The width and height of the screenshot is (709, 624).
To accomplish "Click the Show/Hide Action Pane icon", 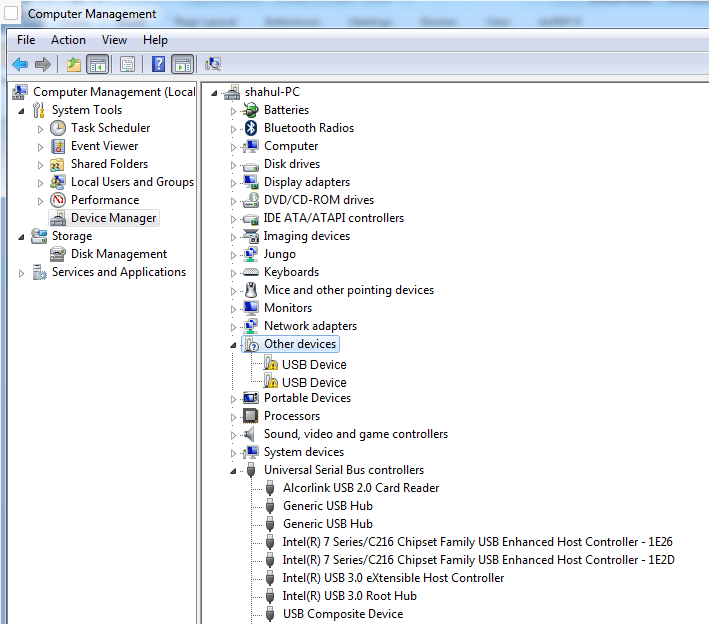I will point(182,65).
